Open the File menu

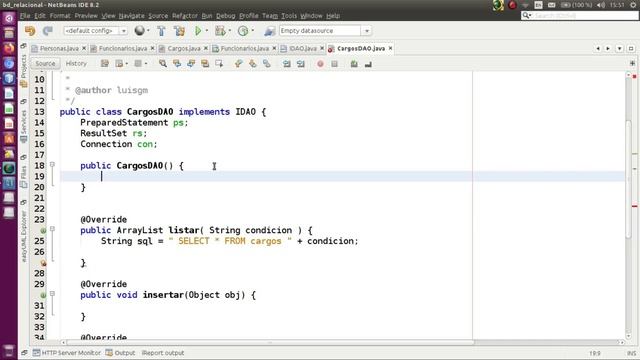click(25, 16)
